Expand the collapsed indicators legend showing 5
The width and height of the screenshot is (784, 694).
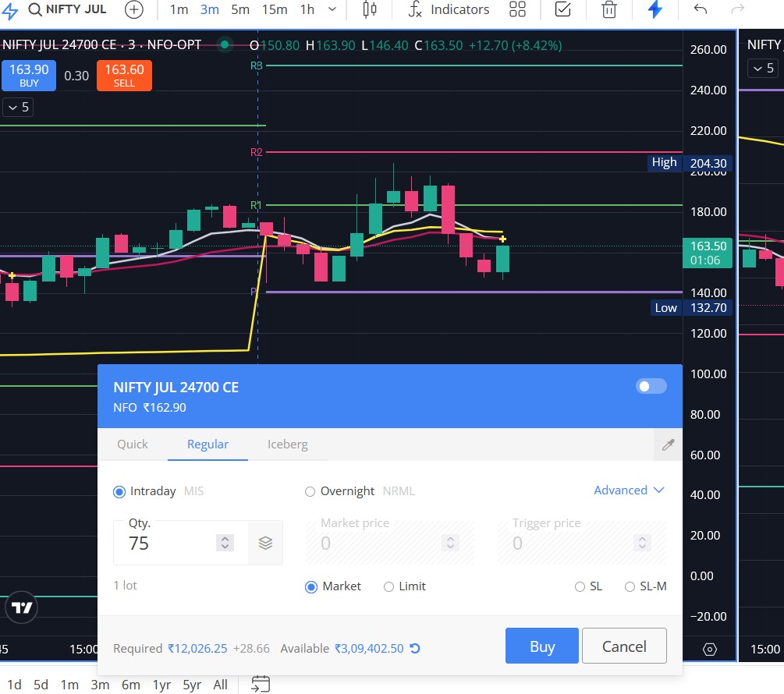pos(18,108)
